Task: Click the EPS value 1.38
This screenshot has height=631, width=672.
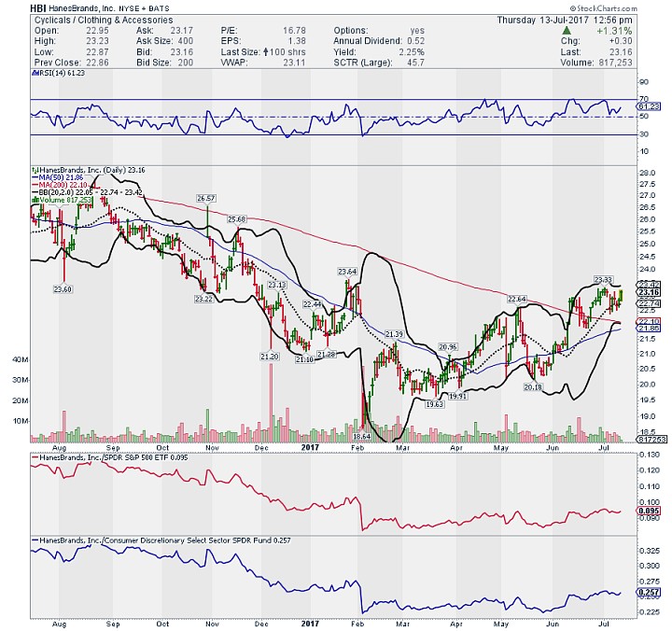Action: (x=297, y=41)
